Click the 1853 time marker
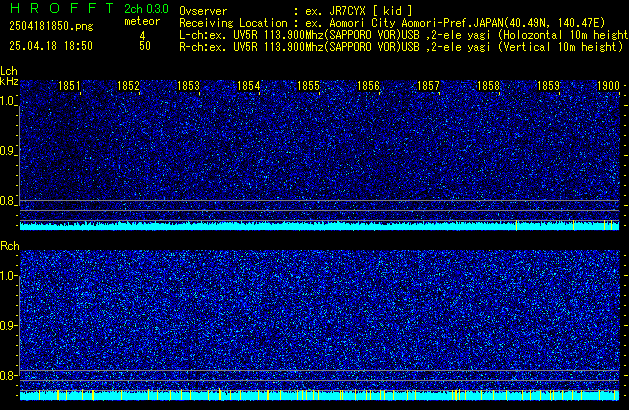This screenshot has height=410, width=629. pos(188,86)
